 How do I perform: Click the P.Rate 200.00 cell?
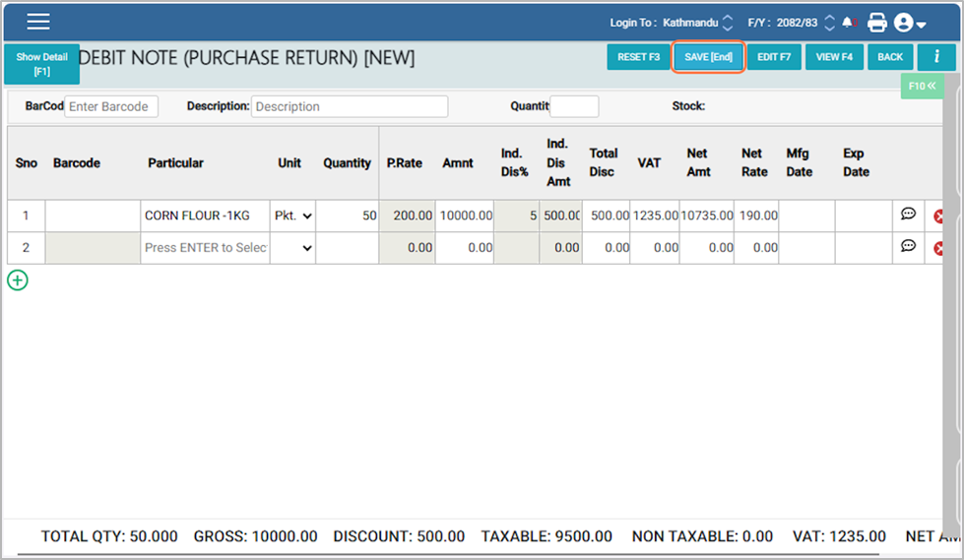[x=407, y=216]
